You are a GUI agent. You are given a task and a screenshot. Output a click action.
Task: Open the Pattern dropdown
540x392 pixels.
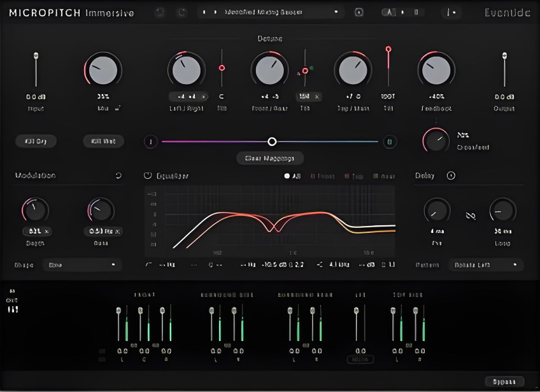coord(486,265)
